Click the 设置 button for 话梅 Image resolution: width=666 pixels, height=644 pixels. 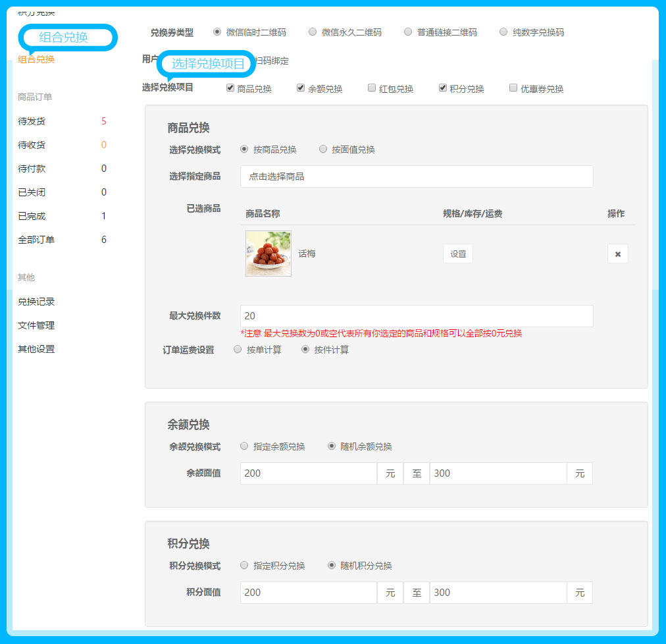457,254
